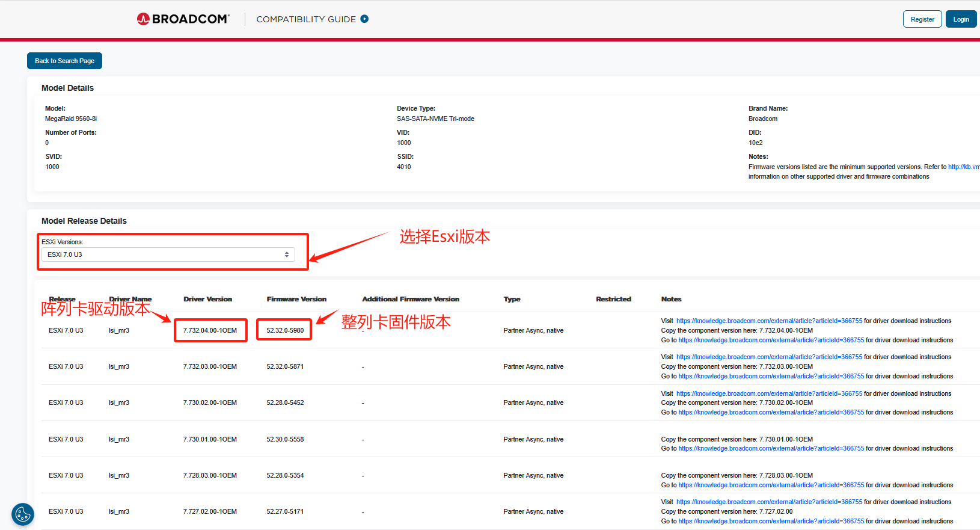This screenshot has width=980, height=530.
Task: Open the COMPATIBILITY GUIDE link
Action: 306,19
